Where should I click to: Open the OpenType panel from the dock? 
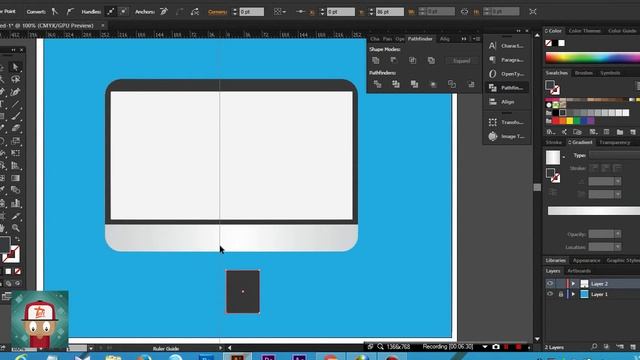pyautogui.click(x=506, y=74)
